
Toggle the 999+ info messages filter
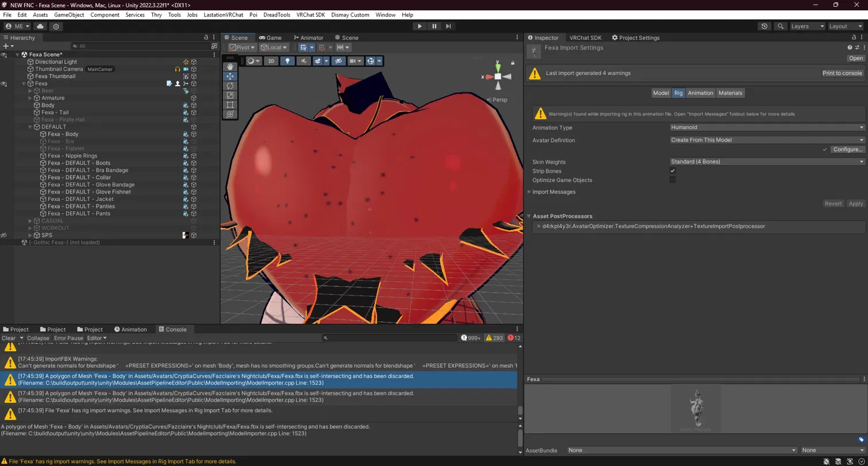471,338
